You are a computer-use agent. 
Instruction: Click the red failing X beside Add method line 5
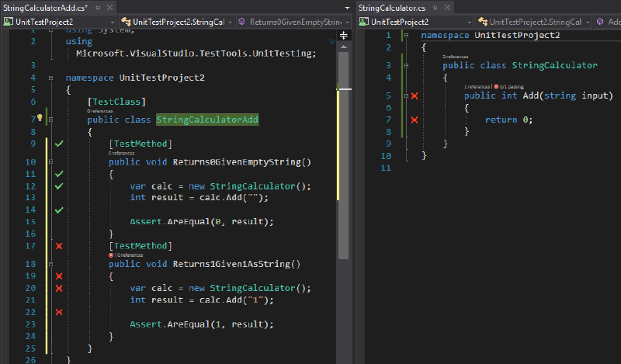(415, 95)
